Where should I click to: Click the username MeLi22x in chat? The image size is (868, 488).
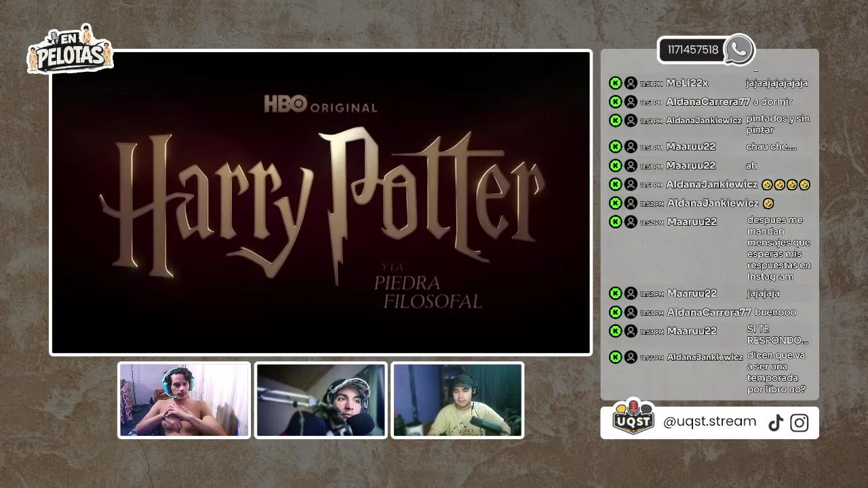click(687, 83)
